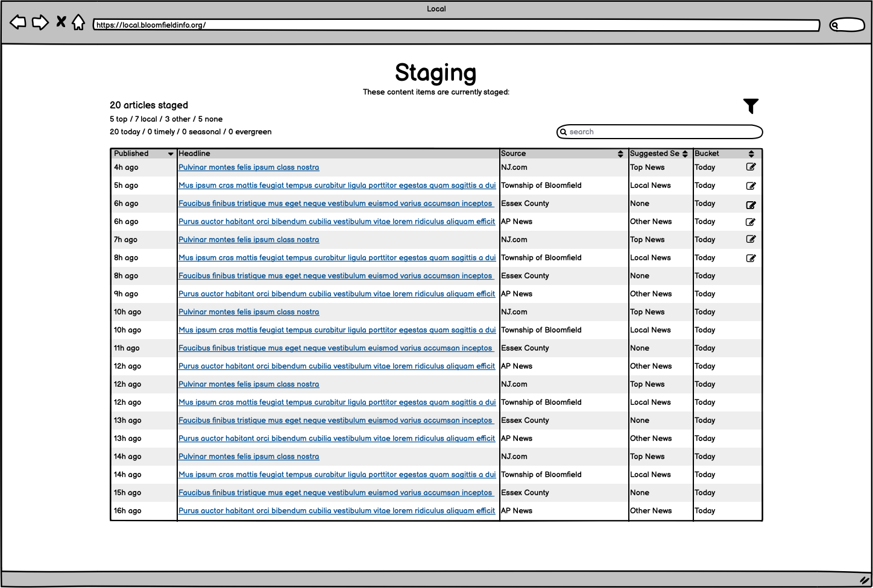The width and height of the screenshot is (873, 588).
Task: Click edit icon for the 4h ago article
Action: pyautogui.click(x=751, y=167)
